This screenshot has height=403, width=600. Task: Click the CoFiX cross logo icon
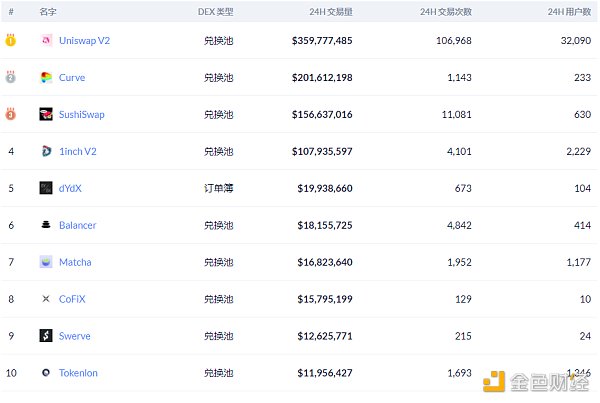46,299
